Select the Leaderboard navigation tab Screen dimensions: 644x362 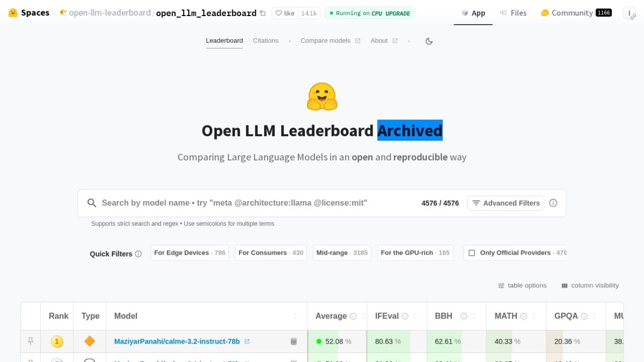tap(224, 41)
